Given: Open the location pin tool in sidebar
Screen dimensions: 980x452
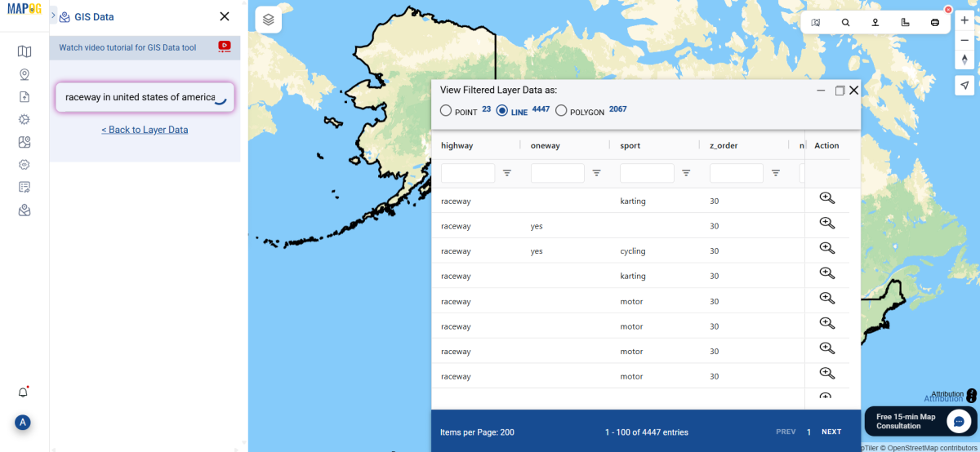Looking at the screenshot, I should 24,74.
